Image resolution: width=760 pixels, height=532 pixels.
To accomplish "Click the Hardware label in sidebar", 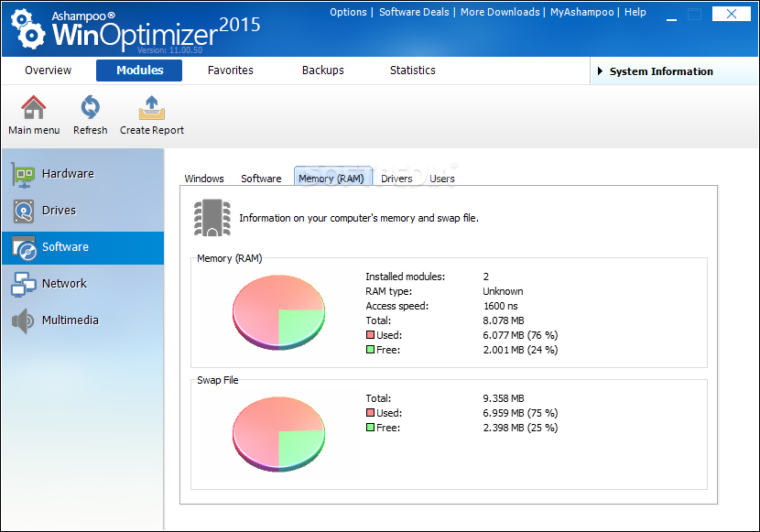I will click(68, 173).
